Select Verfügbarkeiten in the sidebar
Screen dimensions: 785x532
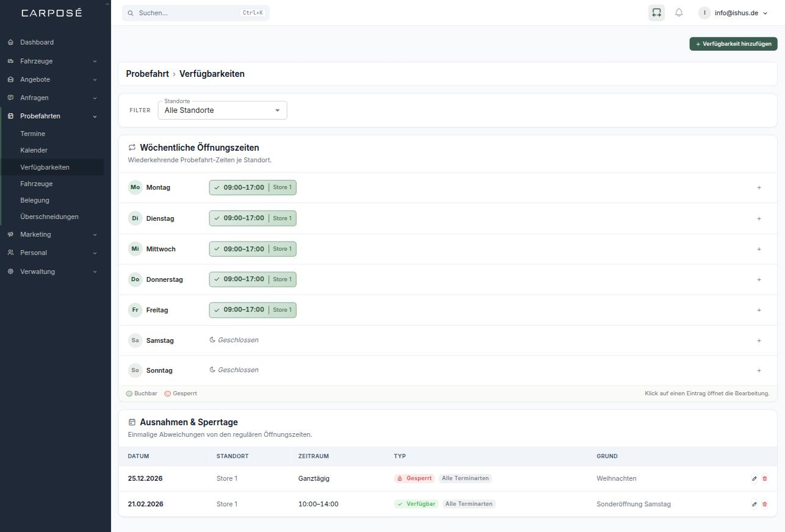coord(52,167)
